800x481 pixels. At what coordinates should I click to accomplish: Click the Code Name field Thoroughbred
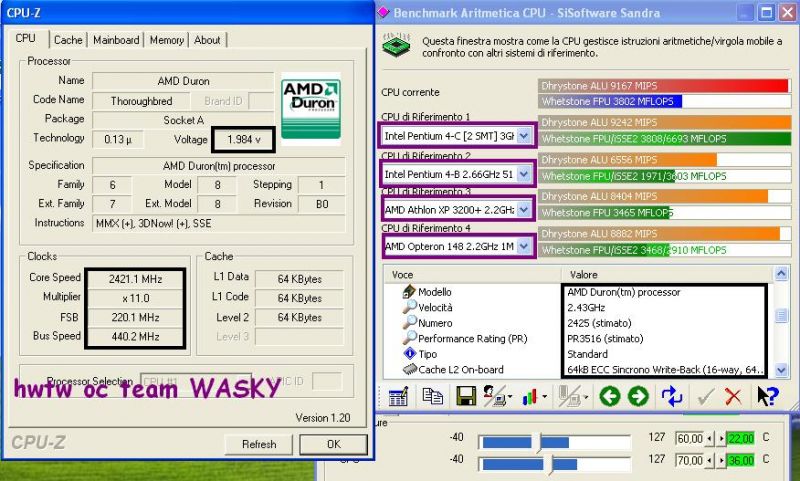(141, 101)
